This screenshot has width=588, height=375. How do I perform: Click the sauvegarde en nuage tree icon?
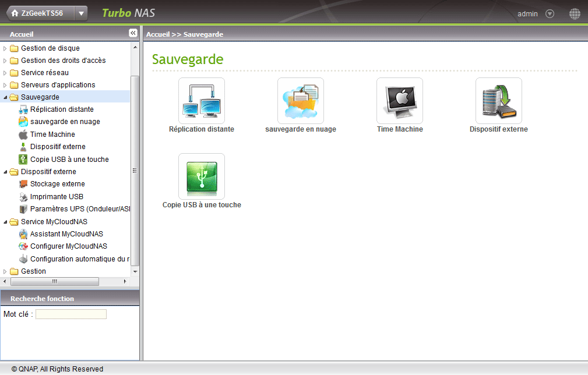[x=23, y=122]
